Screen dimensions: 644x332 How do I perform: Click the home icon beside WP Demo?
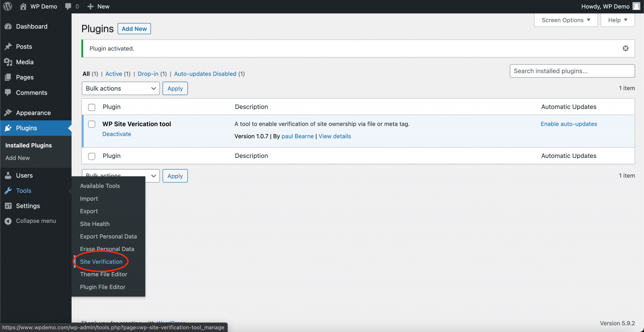(x=23, y=6)
